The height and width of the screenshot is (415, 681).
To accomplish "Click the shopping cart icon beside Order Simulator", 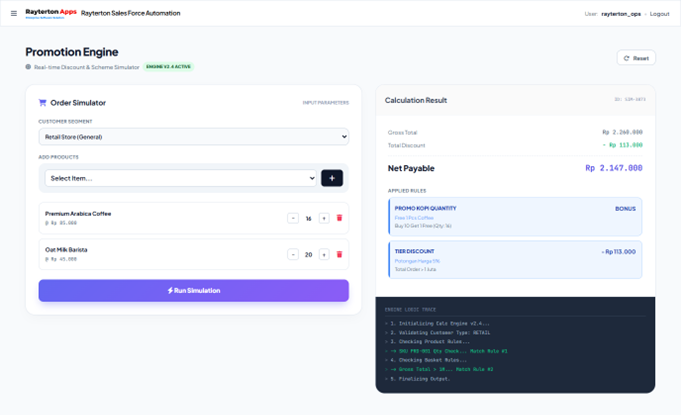I will click(x=42, y=103).
